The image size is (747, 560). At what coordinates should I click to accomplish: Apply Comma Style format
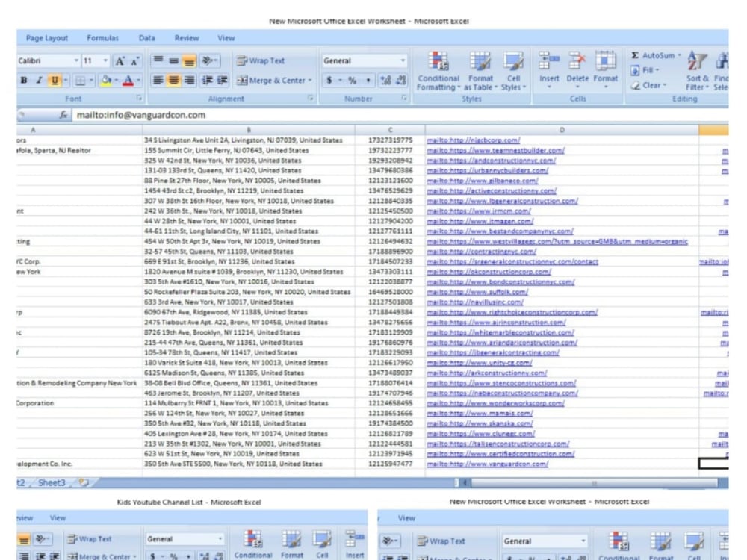click(x=368, y=81)
